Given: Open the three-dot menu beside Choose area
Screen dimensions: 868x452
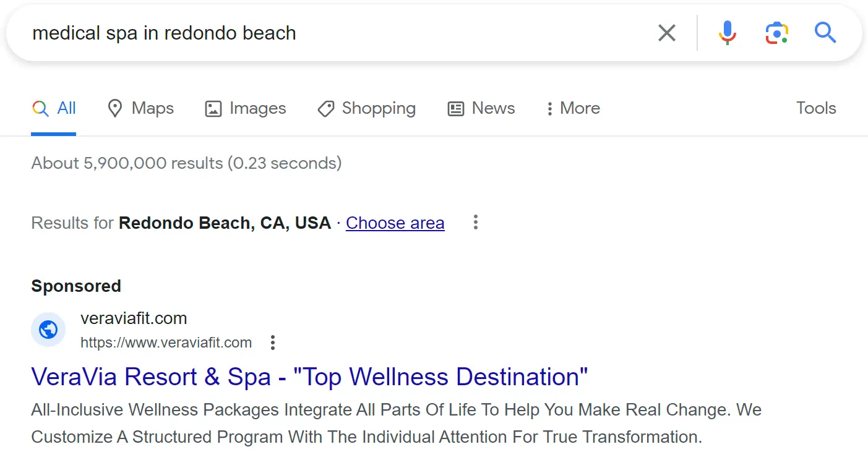Looking at the screenshot, I should (475, 223).
